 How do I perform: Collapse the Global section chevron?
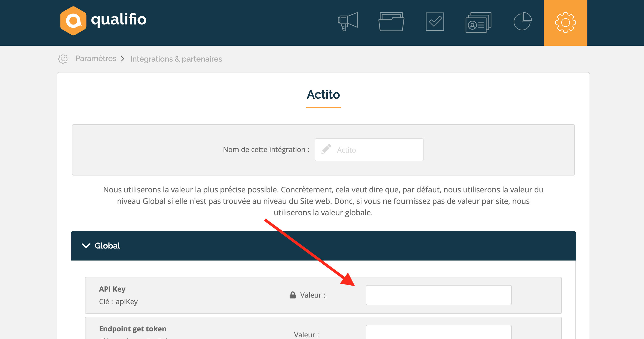pyautogui.click(x=86, y=246)
